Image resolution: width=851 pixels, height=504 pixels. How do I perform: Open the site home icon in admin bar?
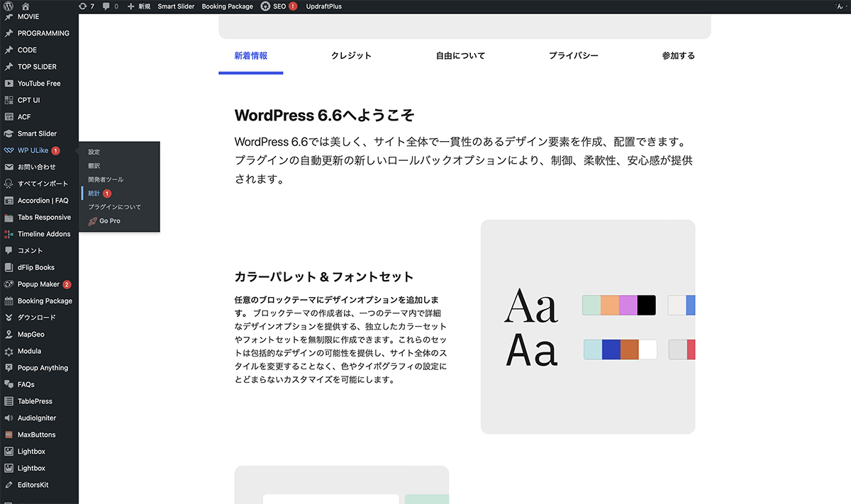coord(26,6)
